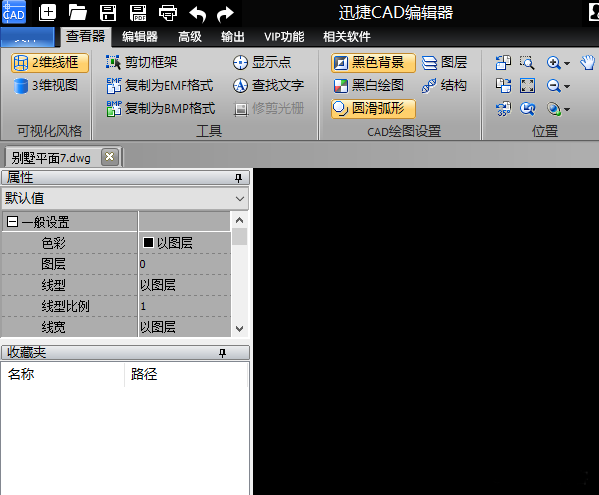This screenshot has height=495, width=599.
Task: Click the 图层 value field showing 0
Action: [185, 264]
